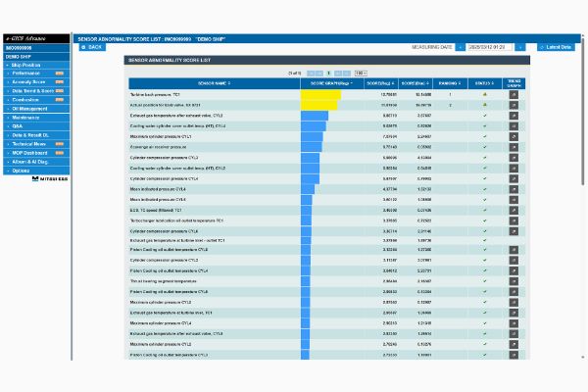This screenshot has width=588, height=392.
Task: Select MOP Dashboard in sidebar
Action: pos(36,152)
